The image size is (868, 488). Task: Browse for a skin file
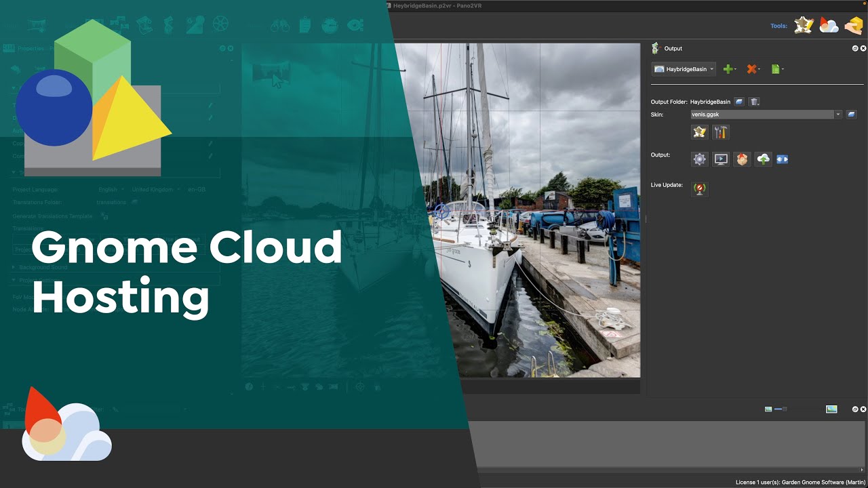pyautogui.click(x=852, y=115)
